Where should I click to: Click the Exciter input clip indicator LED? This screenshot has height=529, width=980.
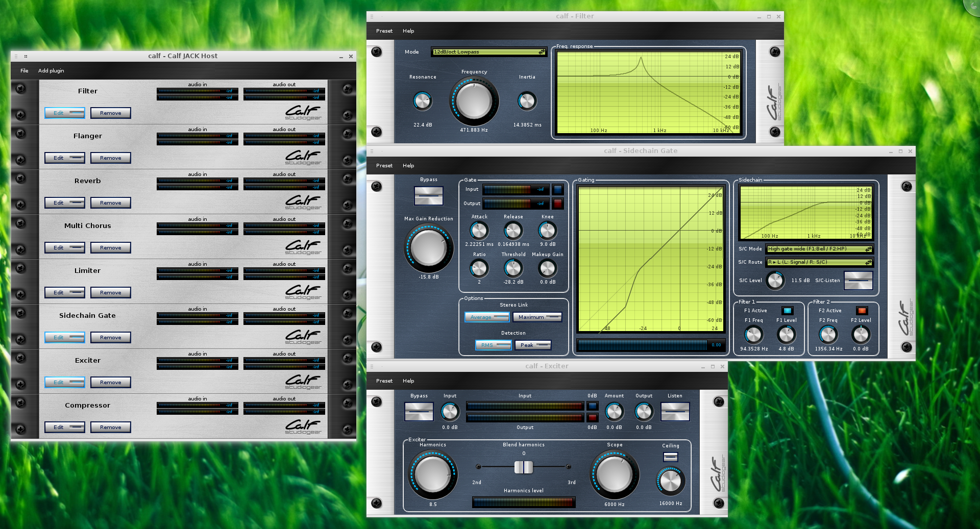592,406
